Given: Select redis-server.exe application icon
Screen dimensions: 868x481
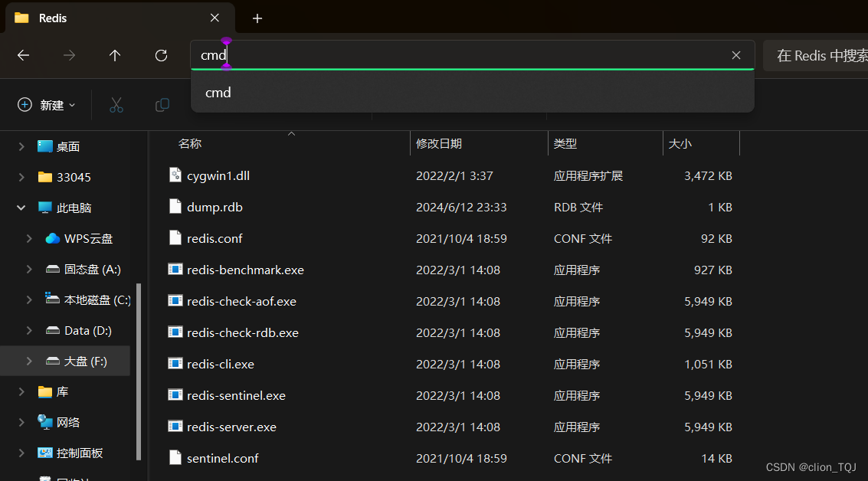Looking at the screenshot, I should coord(175,427).
